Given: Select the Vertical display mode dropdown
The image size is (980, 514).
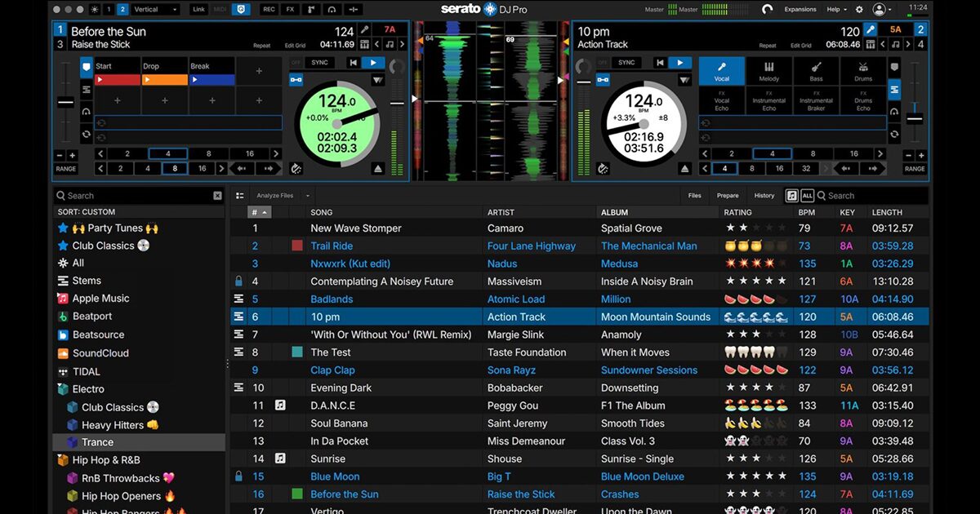Looking at the screenshot, I should pyautogui.click(x=155, y=9).
